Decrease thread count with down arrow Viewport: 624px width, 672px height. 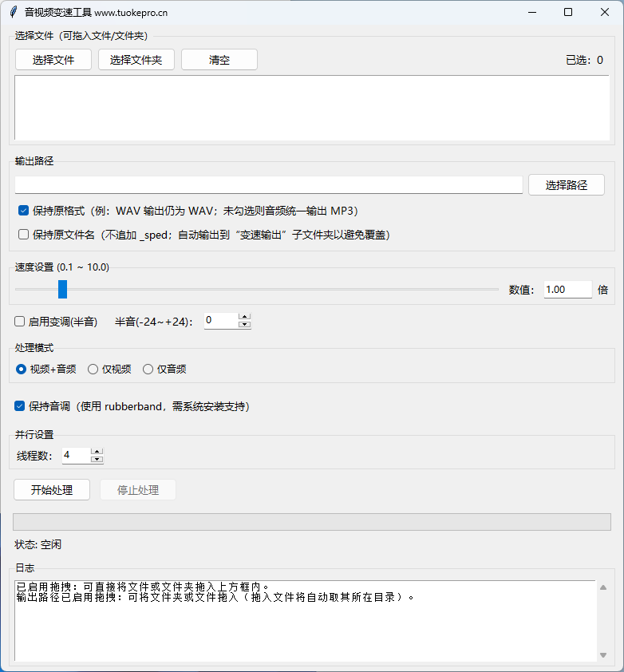tap(97, 460)
